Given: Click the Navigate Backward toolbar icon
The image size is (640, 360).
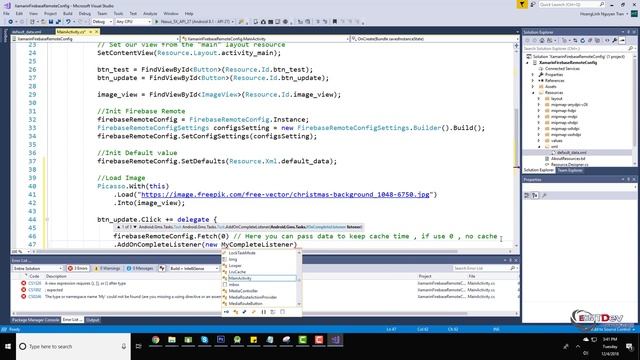Looking at the screenshot, I should point(11,22).
